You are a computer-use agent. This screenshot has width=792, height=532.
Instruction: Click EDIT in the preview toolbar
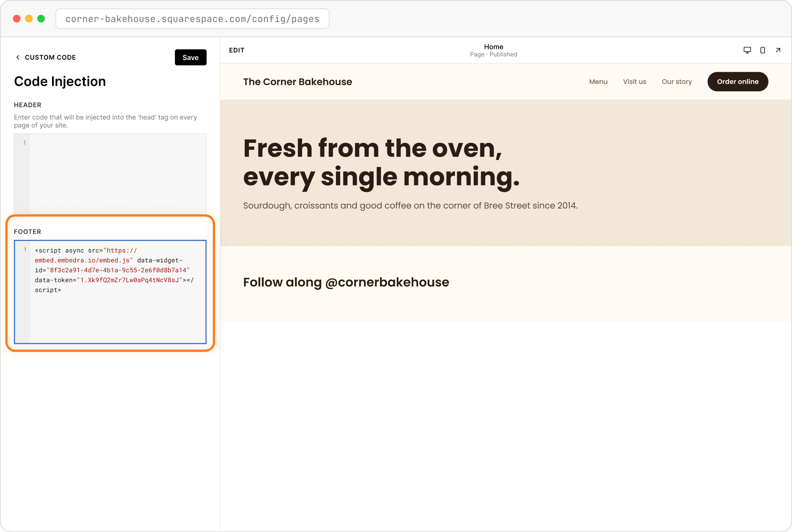237,50
